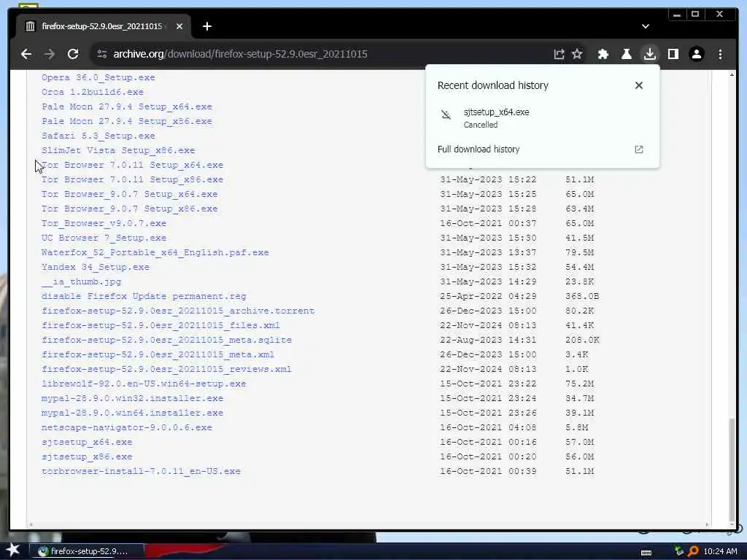The height and width of the screenshot is (560, 747).
Task: Click the archive.org address bar
Action: pos(240,54)
